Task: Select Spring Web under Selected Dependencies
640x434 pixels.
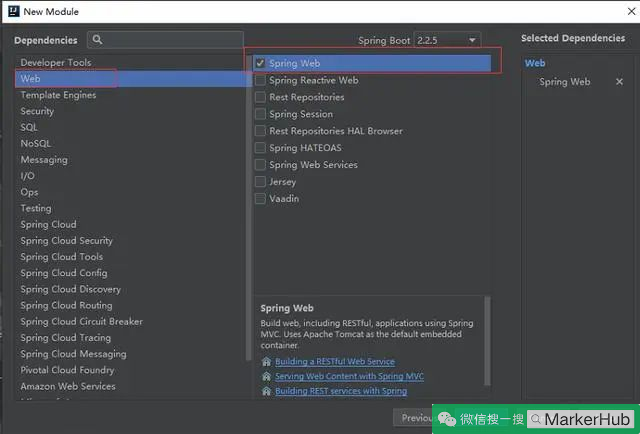Action: (564, 82)
